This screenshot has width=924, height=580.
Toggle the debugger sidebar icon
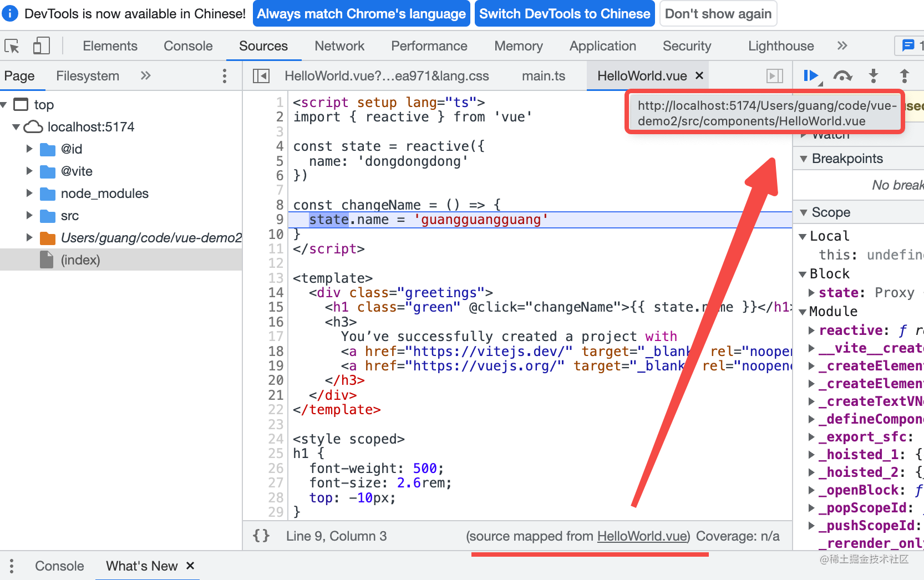click(x=774, y=76)
